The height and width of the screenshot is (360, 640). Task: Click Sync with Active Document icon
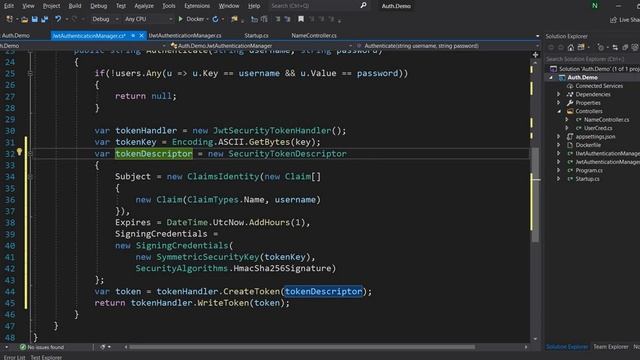pos(616,48)
